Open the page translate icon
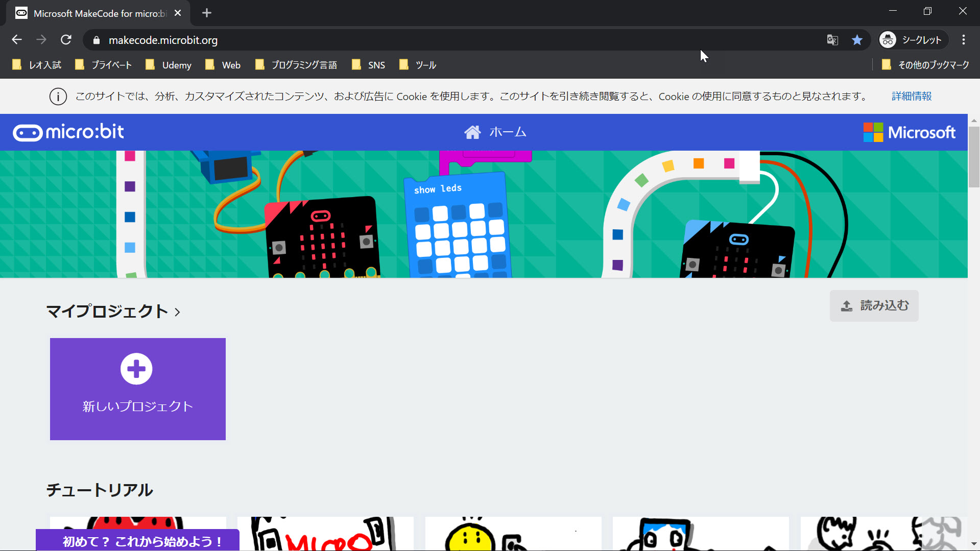The image size is (980, 551). point(832,40)
